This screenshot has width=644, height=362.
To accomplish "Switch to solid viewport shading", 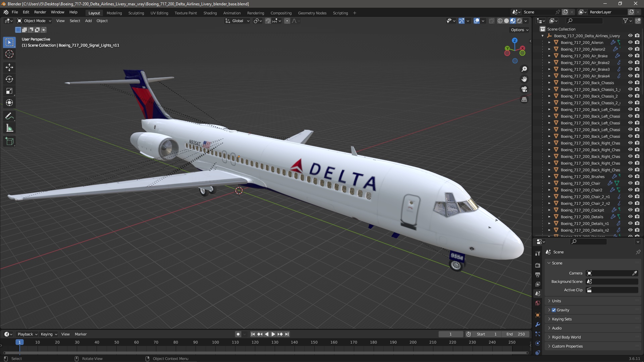I will tap(506, 21).
